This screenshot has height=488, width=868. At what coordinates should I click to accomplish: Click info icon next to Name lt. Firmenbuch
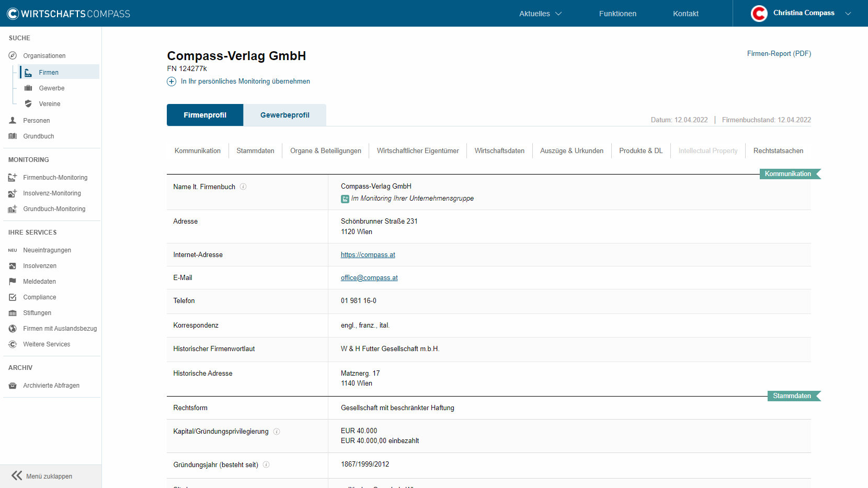(x=243, y=187)
